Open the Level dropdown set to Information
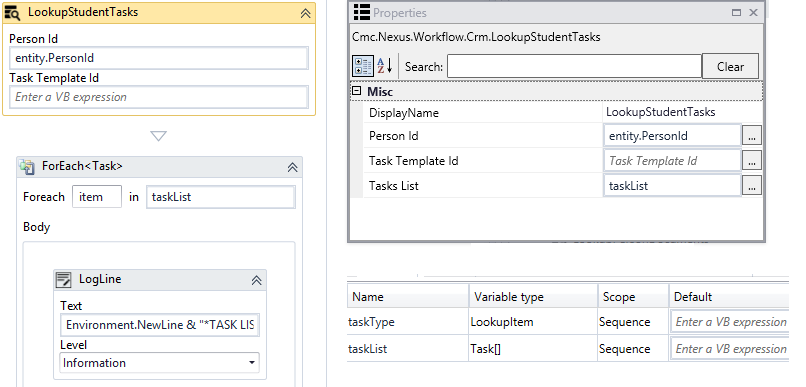This screenshot has height=387, width=806. tap(160, 363)
